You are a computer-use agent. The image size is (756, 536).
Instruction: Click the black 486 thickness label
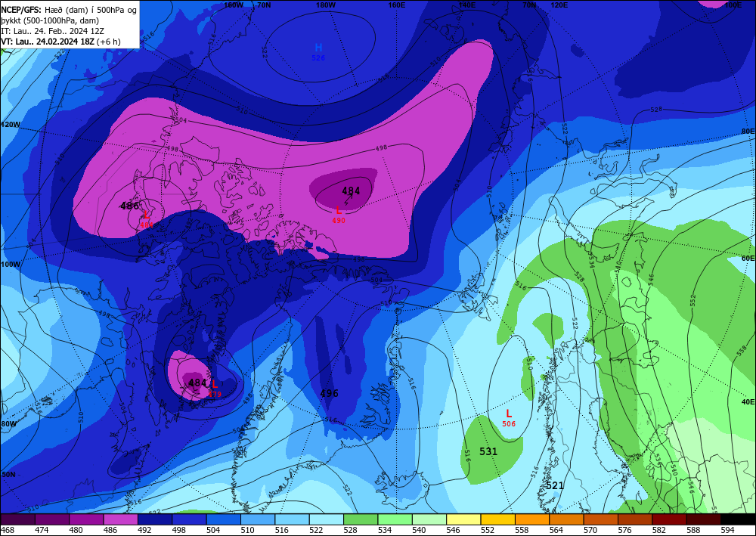tap(130, 206)
